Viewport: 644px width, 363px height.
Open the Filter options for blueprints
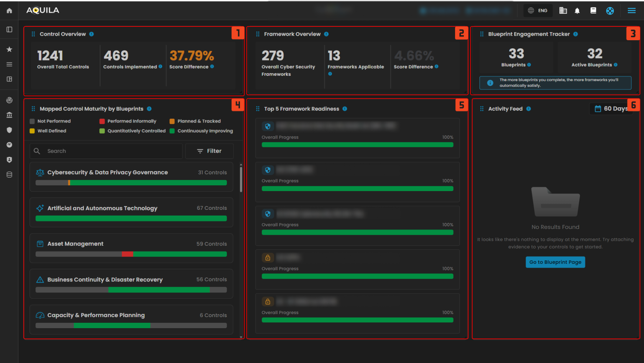point(209,151)
